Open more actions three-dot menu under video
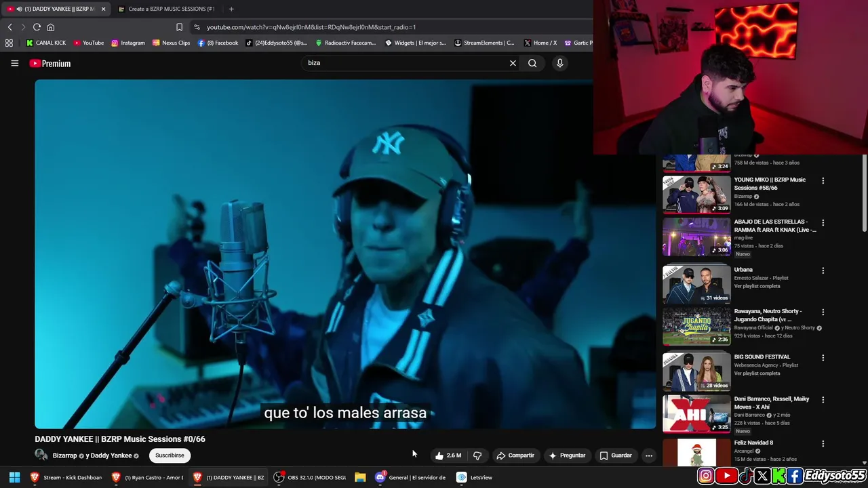This screenshot has height=488, width=868. pyautogui.click(x=649, y=455)
